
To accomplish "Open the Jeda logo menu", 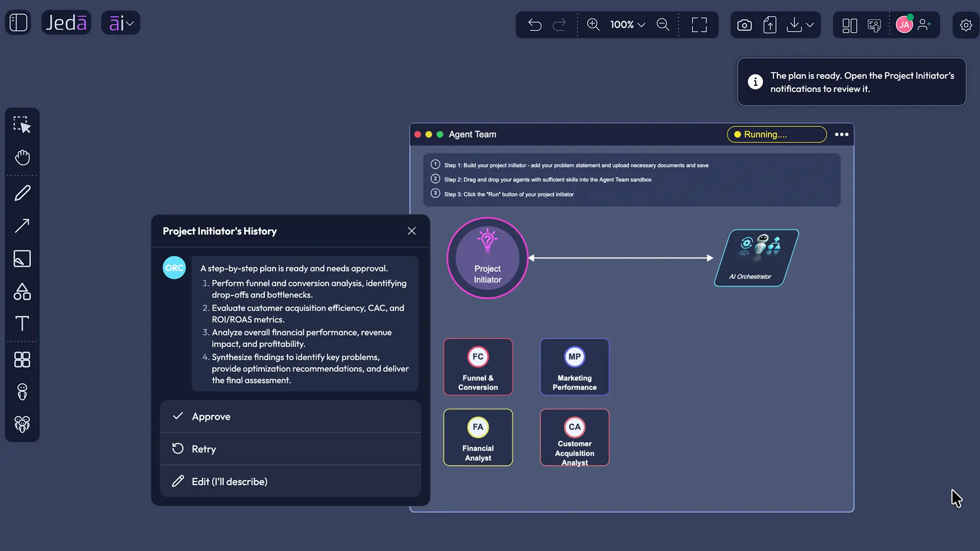I will (x=66, y=23).
